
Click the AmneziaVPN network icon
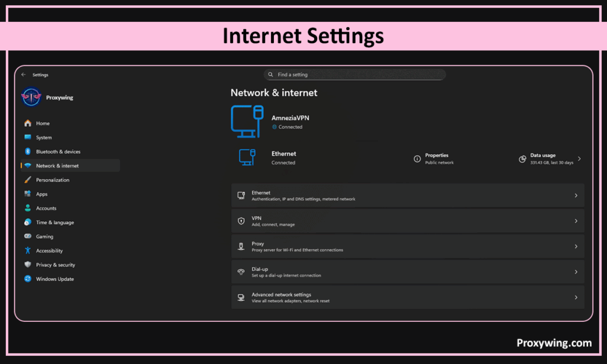pos(247,120)
